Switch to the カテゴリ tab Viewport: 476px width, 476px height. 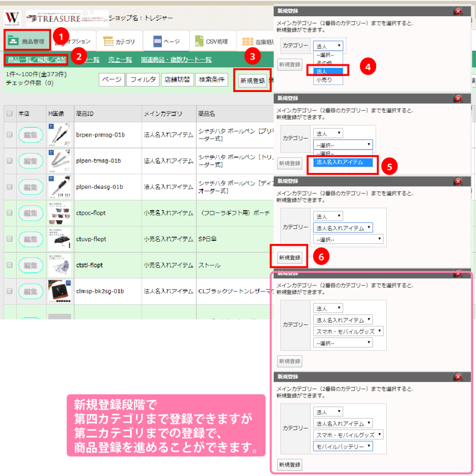(119, 42)
